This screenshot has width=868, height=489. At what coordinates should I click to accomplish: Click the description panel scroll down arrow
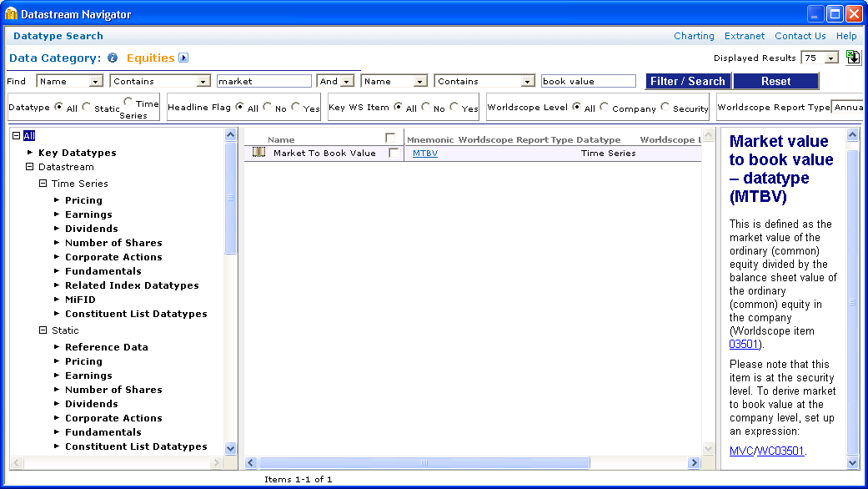pyautogui.click(x=852, y=462)
